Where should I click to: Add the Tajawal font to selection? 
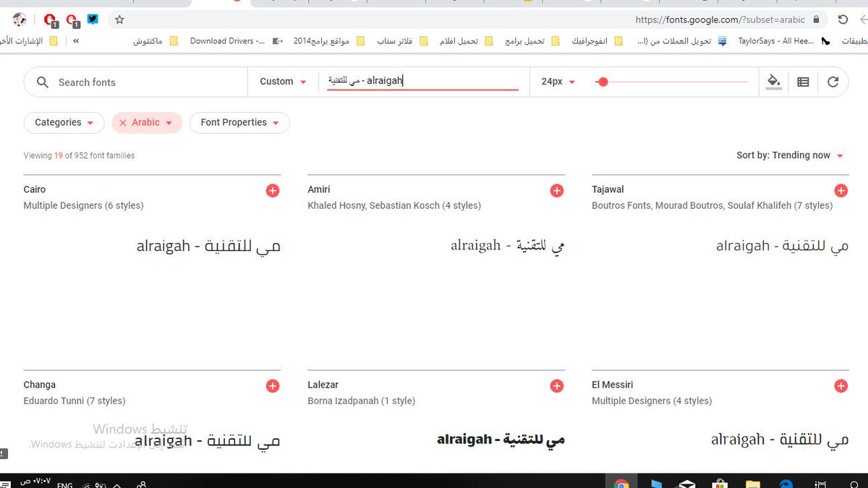[x=841, y=191]
